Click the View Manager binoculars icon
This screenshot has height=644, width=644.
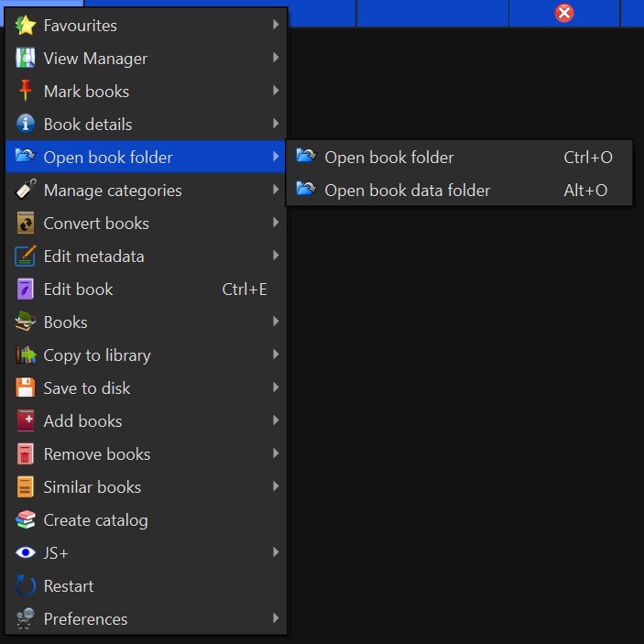pos(26,59)
